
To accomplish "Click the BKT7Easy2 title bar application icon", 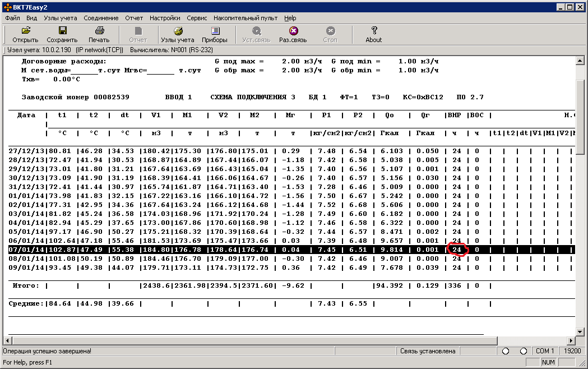I will [7, 7].
